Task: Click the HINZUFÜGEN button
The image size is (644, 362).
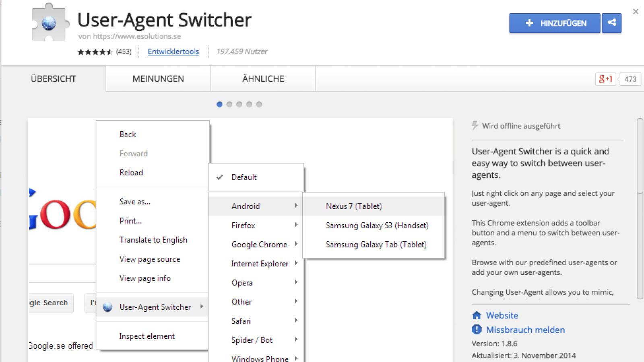Action: pos(555,23)
